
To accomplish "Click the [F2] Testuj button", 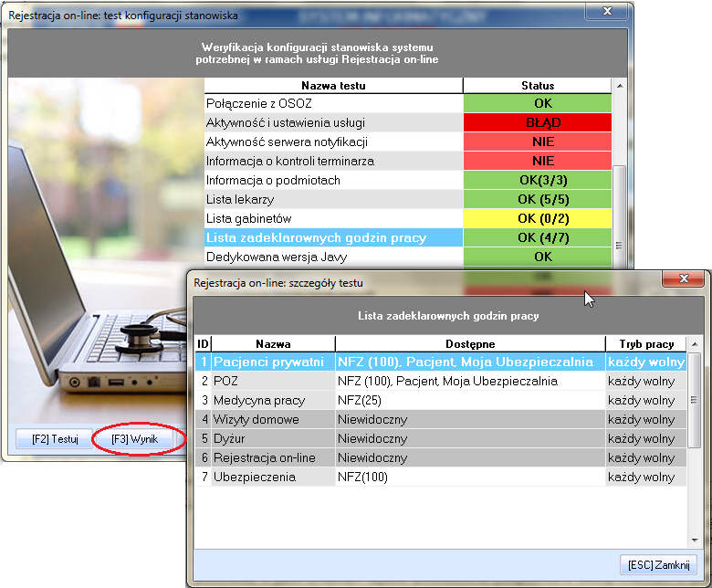I will (55, 439).
